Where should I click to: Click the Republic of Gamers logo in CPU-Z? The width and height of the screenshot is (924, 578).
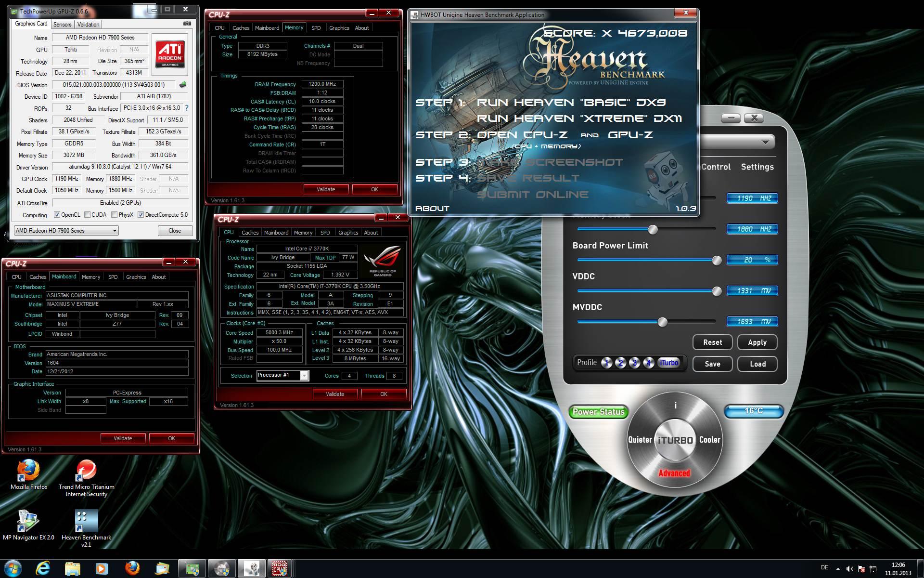pos(383,261)
